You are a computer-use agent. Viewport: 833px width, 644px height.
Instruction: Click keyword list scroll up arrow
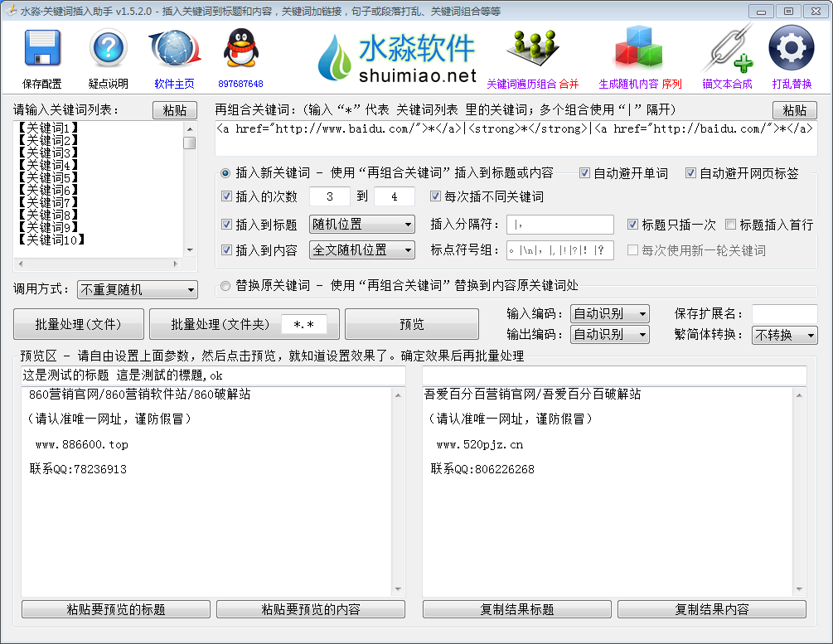190,128
